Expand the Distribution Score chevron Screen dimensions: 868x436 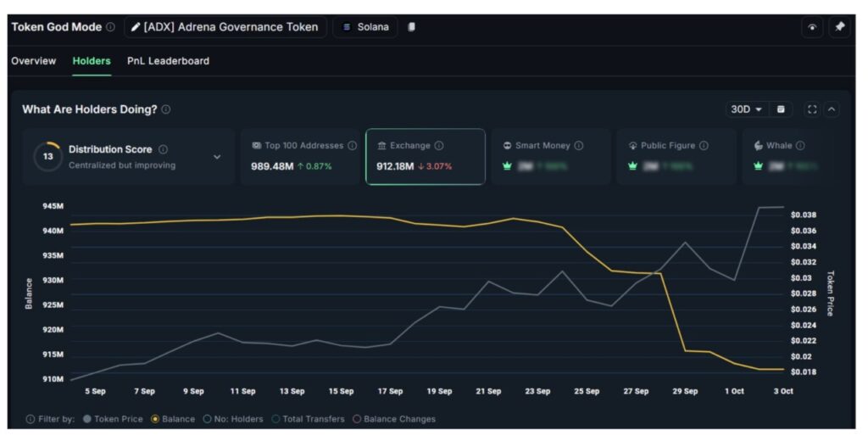coord(217,157)
